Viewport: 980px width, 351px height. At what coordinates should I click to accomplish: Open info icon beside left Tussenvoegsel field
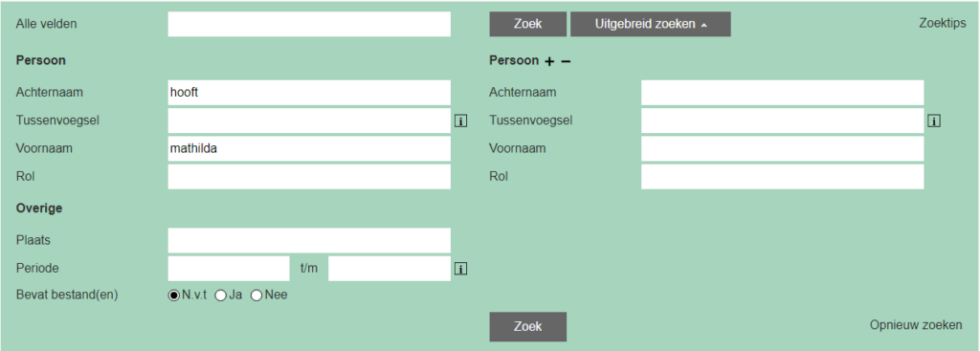(x=460, y=121)
